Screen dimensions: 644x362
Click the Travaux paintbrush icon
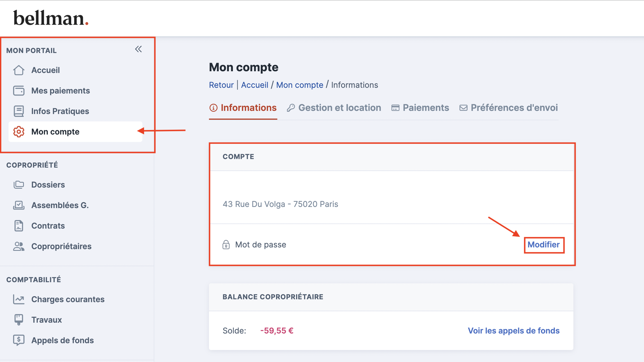(x=19, y=320)
